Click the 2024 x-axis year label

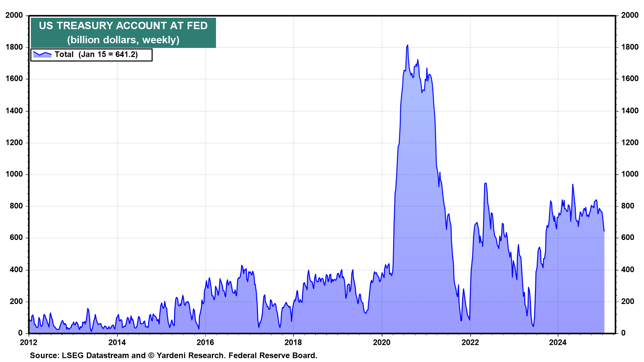pos(558,342)
